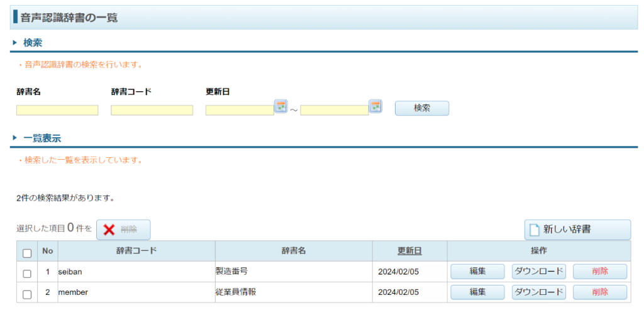This screenshot has width=644, height=310.
Task: Edit the member dictionary with 編集
Action: (x=477, y=292)
